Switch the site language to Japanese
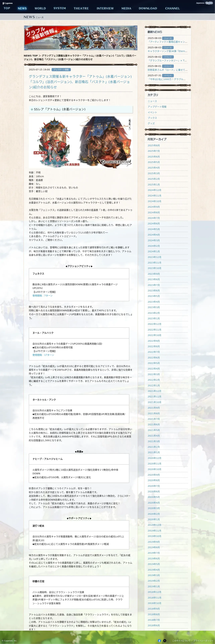The width and height of the screenshot is (215, 644). click(x=200, y=3)
